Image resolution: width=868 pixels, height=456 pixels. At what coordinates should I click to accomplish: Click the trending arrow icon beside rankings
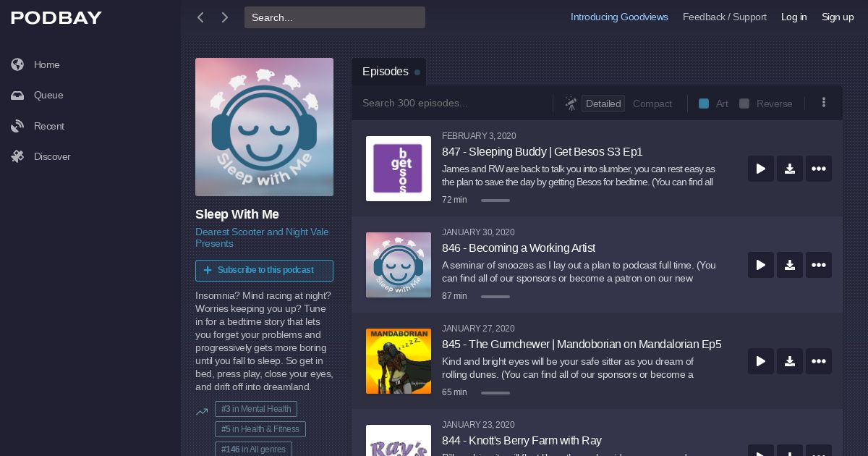(202, 412)
